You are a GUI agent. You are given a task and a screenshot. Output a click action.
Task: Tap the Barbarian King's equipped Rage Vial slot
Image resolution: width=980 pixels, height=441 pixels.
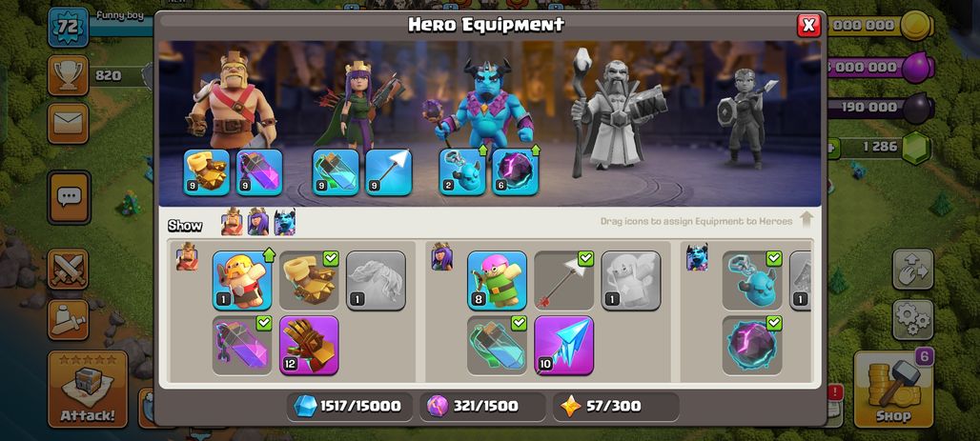[259, 172]
